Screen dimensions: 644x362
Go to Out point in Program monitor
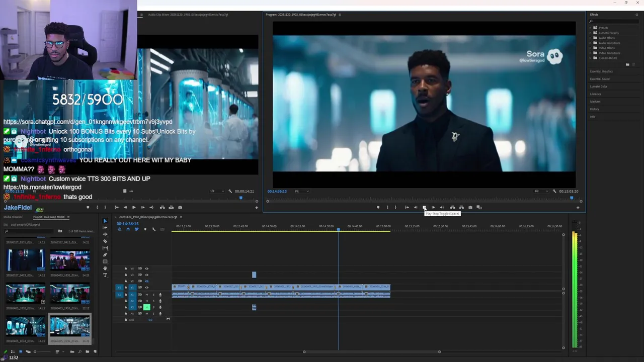click(442, 207)
